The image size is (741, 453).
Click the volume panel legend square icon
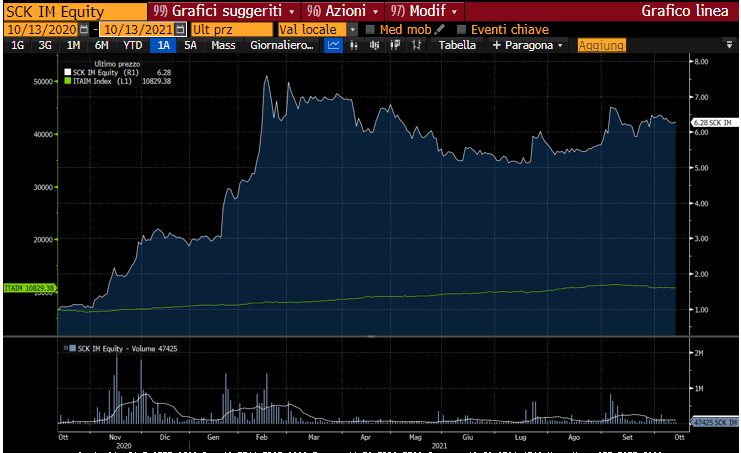(72, 348)
